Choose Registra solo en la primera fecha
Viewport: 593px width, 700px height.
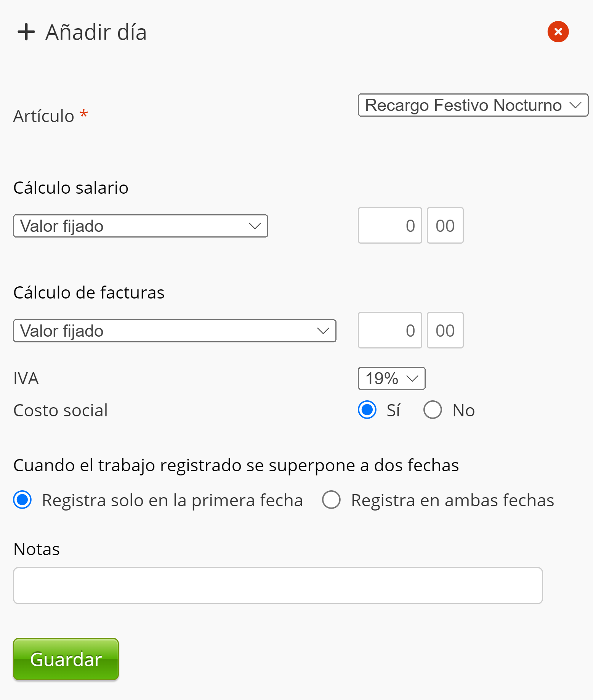coord(22,500)
